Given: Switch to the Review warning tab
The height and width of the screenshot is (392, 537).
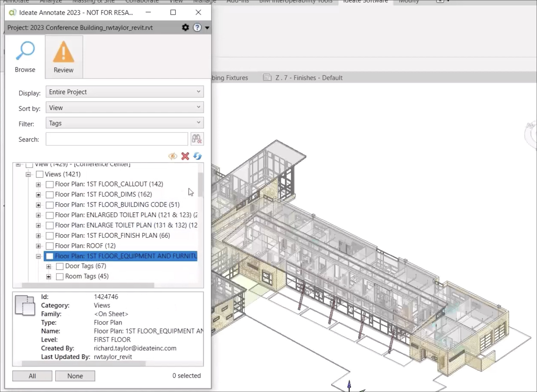Looking at the screenshot, I should coord(64,57).
